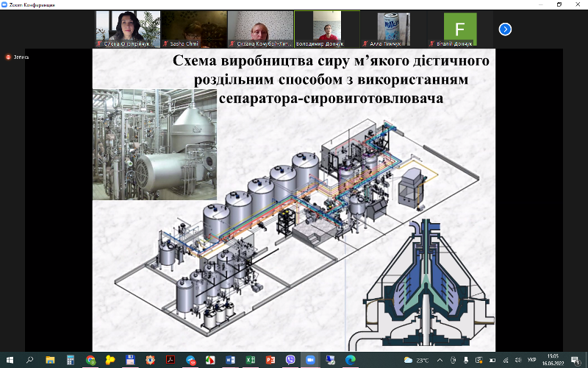The height and width of the screenshot is (368, 588).
Task: Open the Windows Start menu
Action: (x=10, y=360)
